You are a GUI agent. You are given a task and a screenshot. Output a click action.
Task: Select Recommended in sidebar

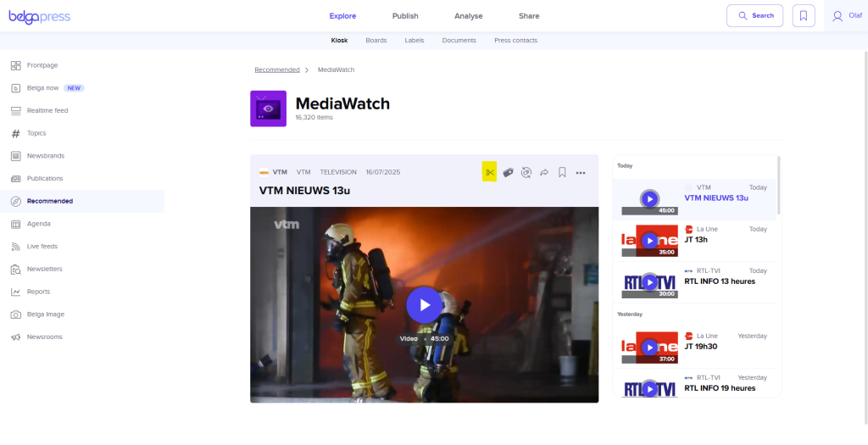point(82,202)
